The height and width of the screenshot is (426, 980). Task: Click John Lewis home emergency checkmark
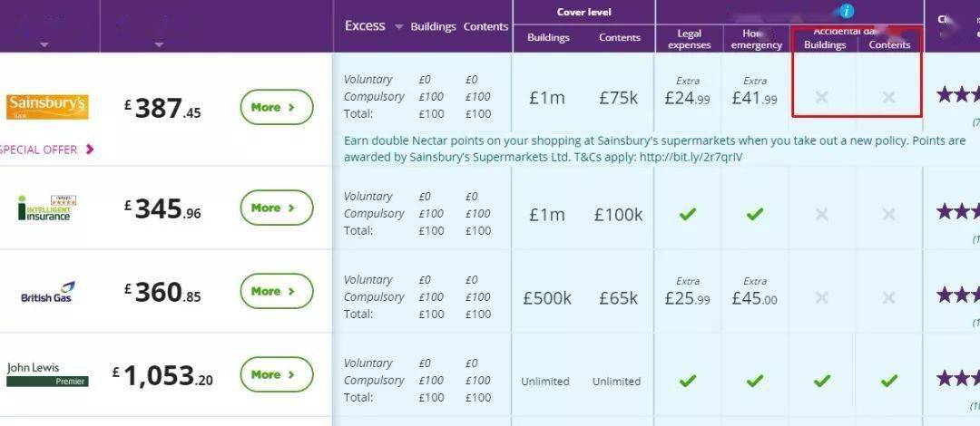[755, 381]
